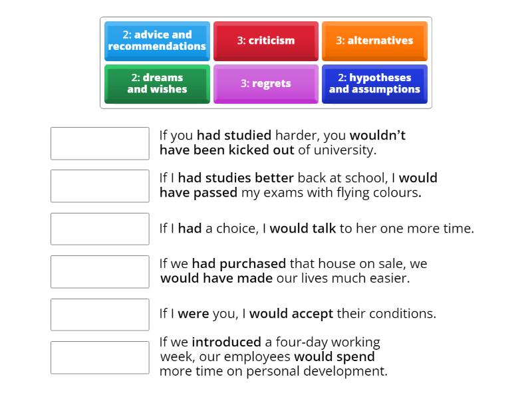Click the sentence about talking to her one more time

pos(315,228)
